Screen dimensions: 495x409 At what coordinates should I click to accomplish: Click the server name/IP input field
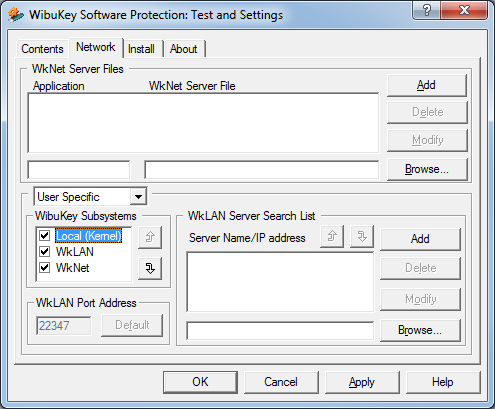pos(280,331)
